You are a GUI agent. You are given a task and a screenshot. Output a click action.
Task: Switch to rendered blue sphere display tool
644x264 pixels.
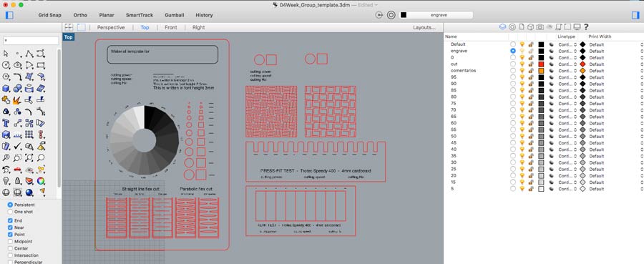(29, 192)
